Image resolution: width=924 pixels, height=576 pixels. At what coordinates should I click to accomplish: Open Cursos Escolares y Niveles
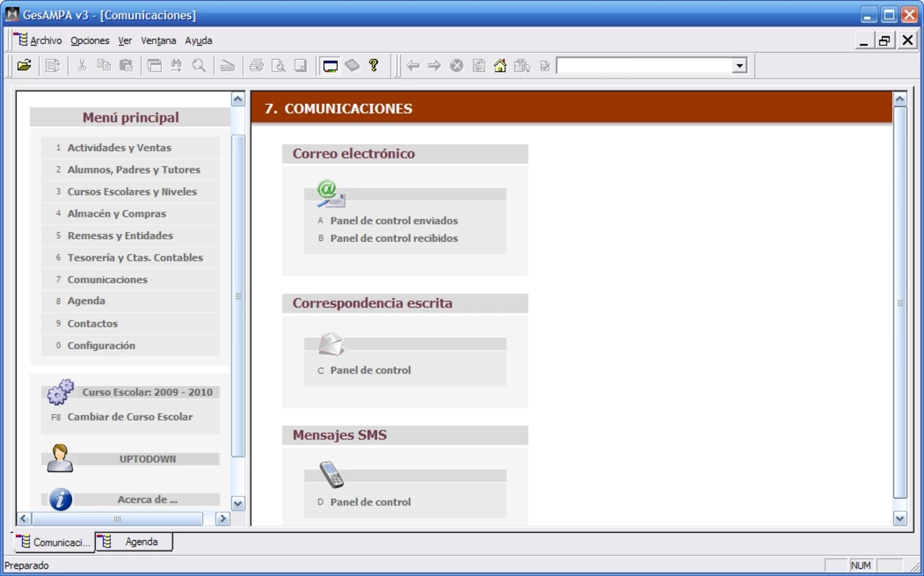[x=132, y=192]
